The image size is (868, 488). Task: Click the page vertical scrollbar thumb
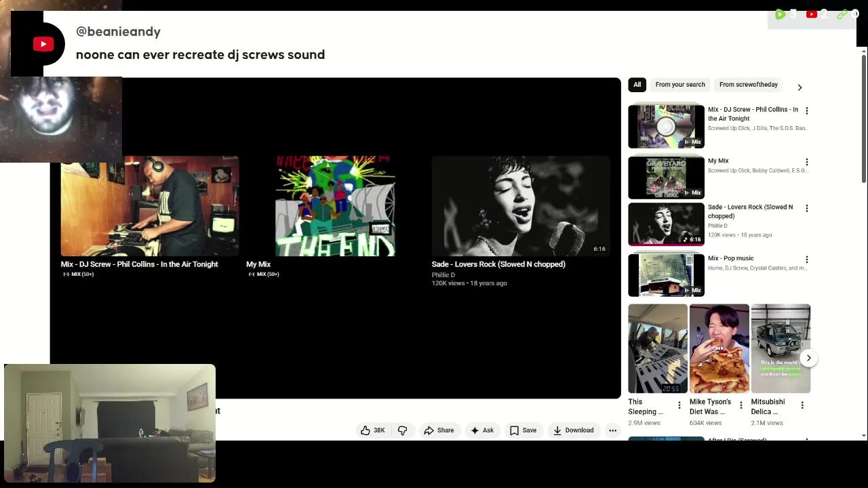(x=864, y=119)
